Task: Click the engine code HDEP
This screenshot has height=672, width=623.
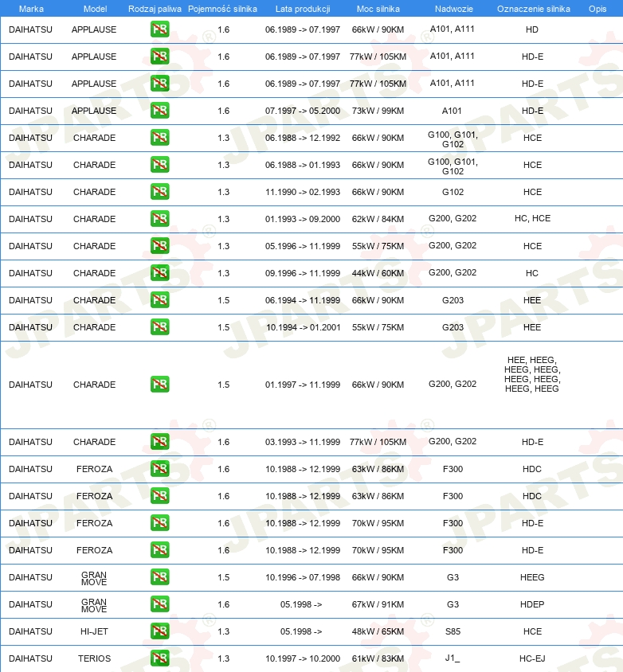Action: pyautogui.click(x=532, y=604)
